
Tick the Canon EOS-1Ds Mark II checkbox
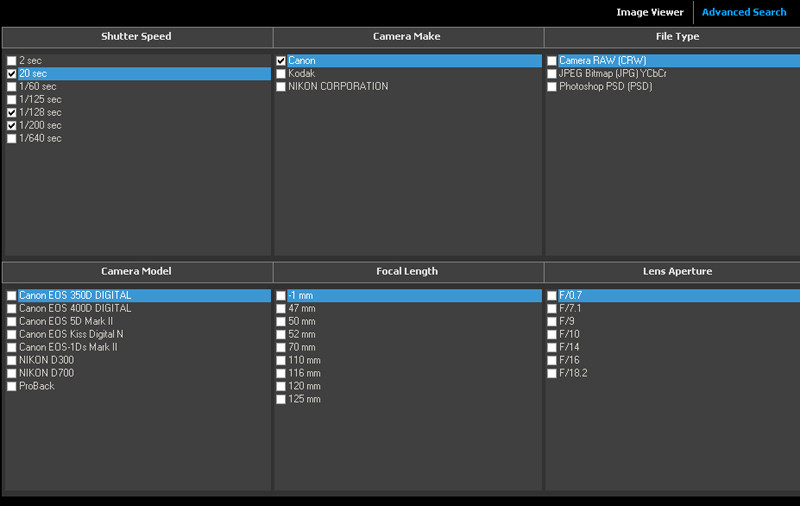point(12,347)
